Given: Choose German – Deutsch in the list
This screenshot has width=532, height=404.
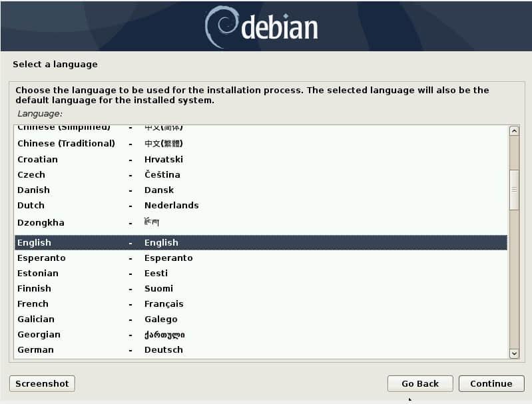Looking at the screenshot, I should 260,350.
